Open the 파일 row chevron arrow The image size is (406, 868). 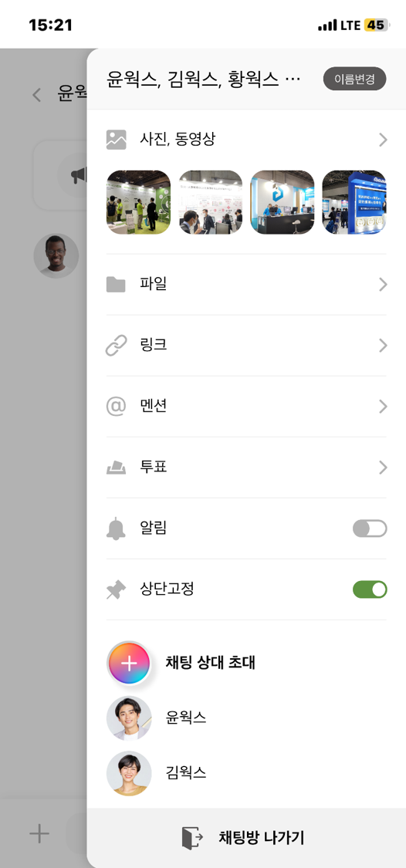tap(383, 285)
